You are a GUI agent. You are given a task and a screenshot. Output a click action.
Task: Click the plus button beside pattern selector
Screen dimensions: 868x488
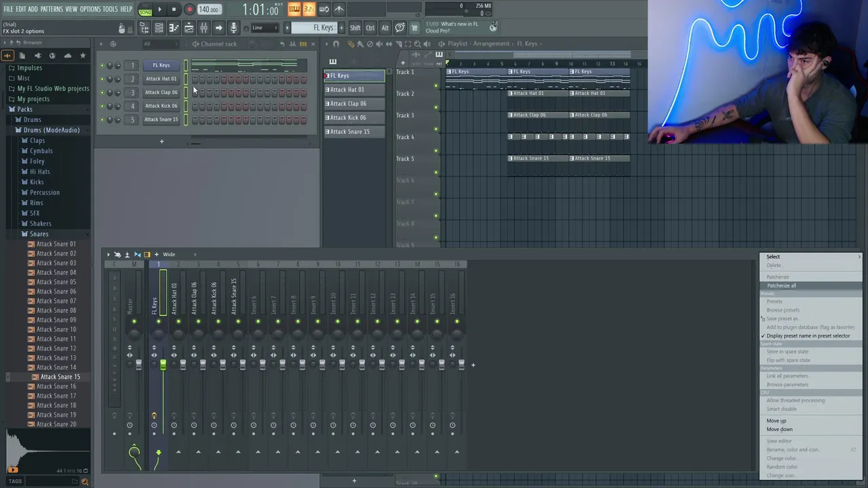pos(340,28)
